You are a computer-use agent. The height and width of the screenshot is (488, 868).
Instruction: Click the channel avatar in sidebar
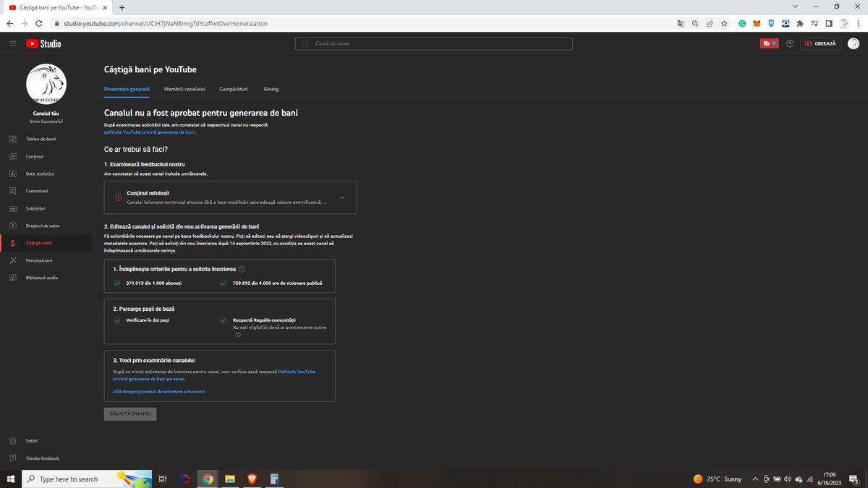pos(46,84)
